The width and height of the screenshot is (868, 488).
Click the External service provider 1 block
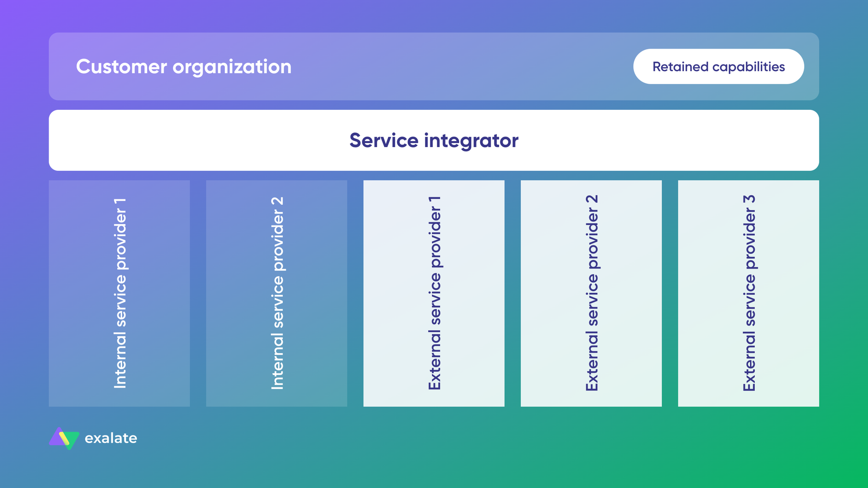434,293
